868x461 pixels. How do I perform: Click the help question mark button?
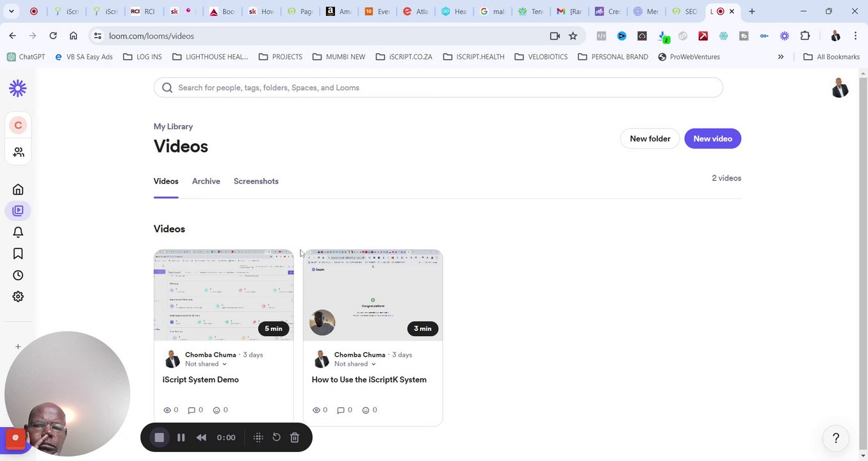point(835,438)
